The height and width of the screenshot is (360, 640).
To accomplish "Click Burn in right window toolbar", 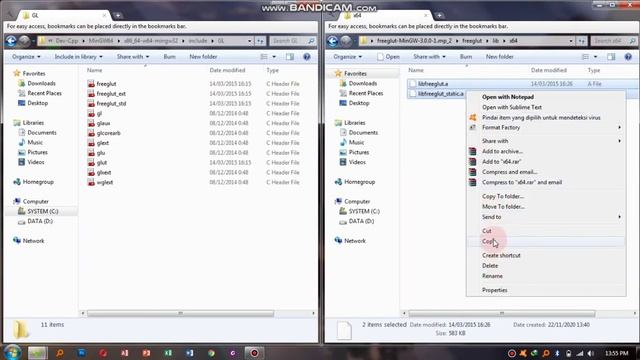I will (466, 57).
